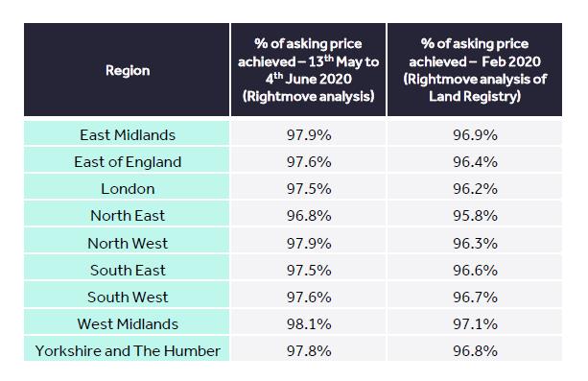This screenshot has width=588, height=381.
Task: Click the 98.1% West Midlands value
Action: coord(308,324)
